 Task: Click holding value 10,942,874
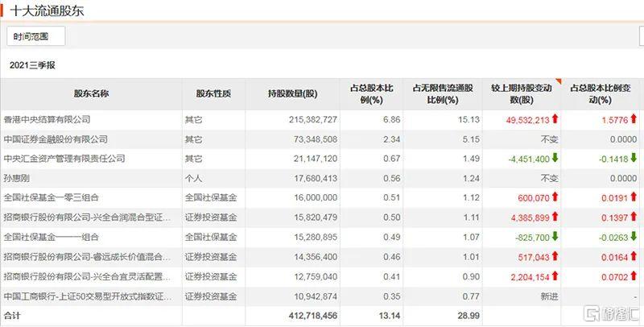(x=315, y=296)
